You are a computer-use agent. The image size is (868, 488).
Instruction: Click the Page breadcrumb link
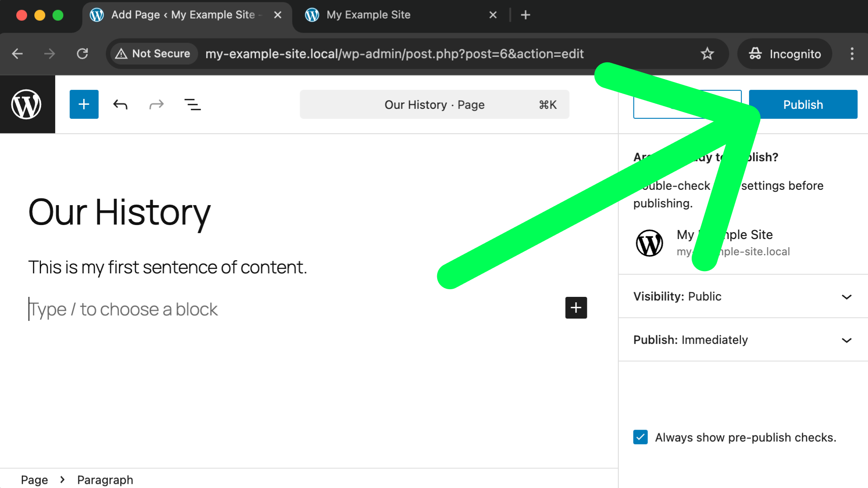click(34, 480)
